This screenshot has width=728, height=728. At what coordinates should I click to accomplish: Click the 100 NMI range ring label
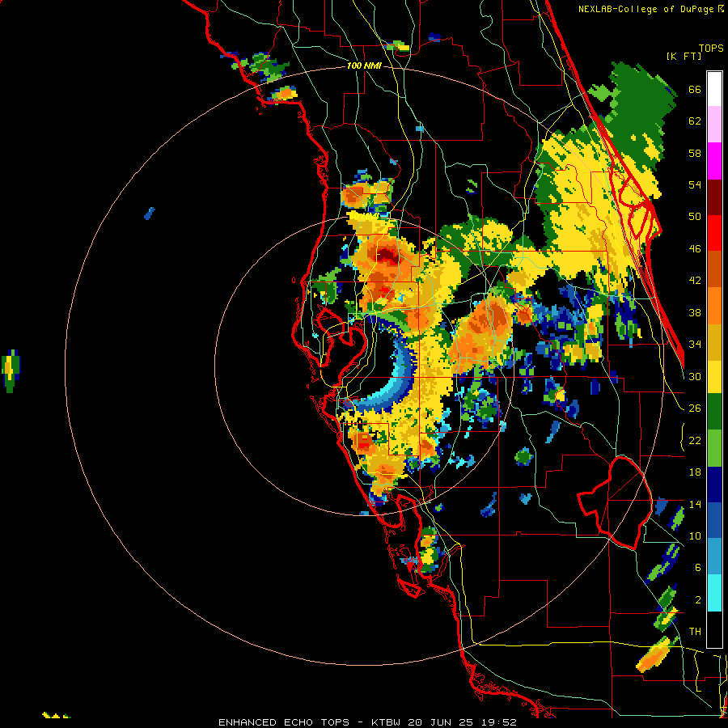[x=364, y=66]
